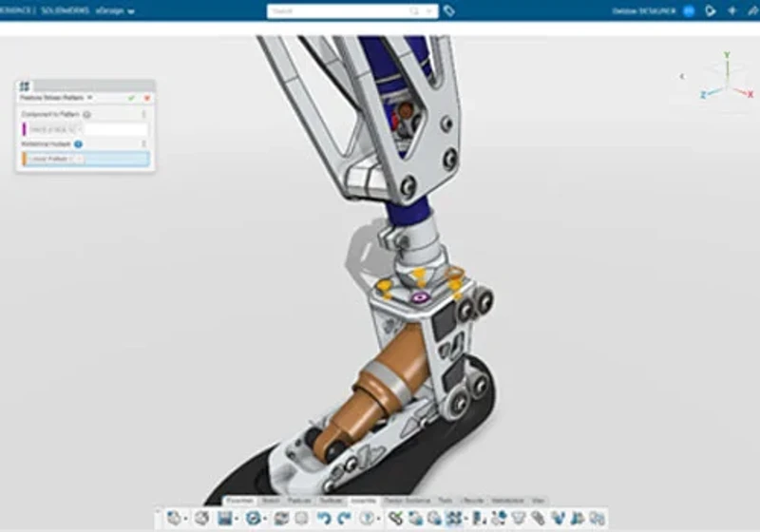Click the Component to Pattern selection field

(85, 129)
